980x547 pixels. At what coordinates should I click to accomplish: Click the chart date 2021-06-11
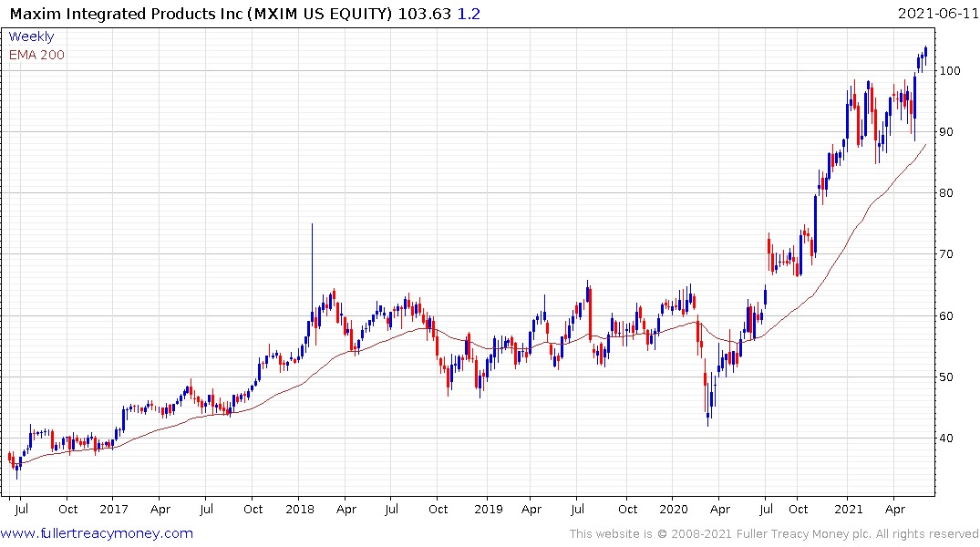coord(938,14)
